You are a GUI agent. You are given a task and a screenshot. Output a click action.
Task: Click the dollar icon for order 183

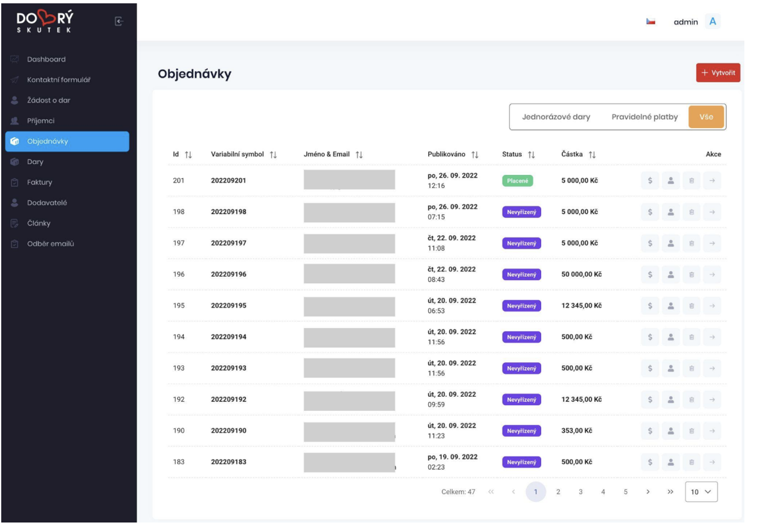tap(649, 462)
